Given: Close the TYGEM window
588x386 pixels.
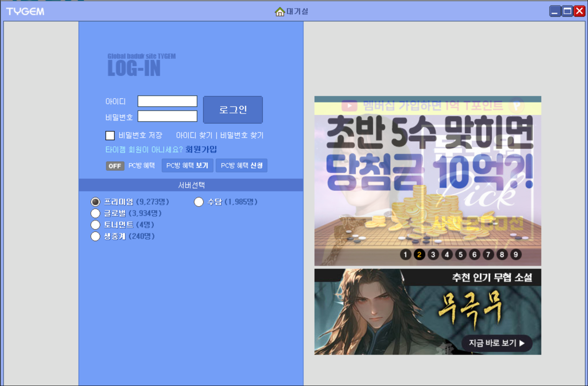Looking at the screenshot, I should [580, 11].
